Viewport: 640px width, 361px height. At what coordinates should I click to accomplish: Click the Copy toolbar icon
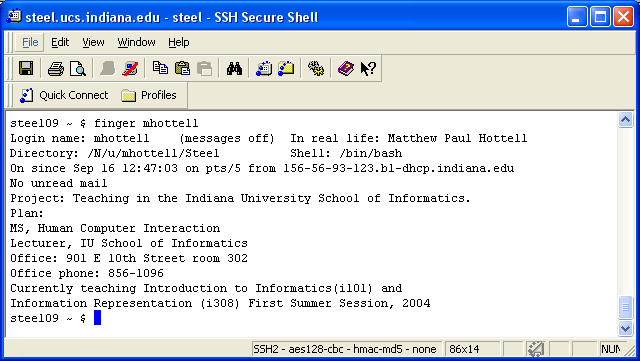(x=160, y=68)
